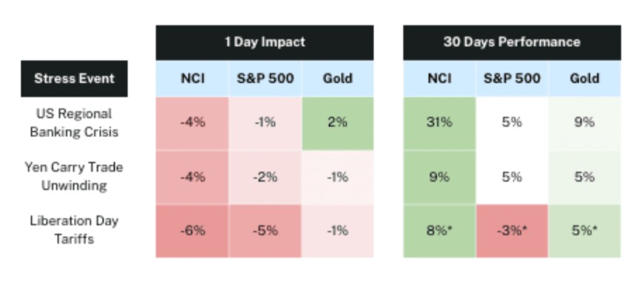Select the US Regional Banking Crisis row label
Image resolution: width=644 pixels, height=288 pixels.
pyautogui.click(x=75, y=123)
